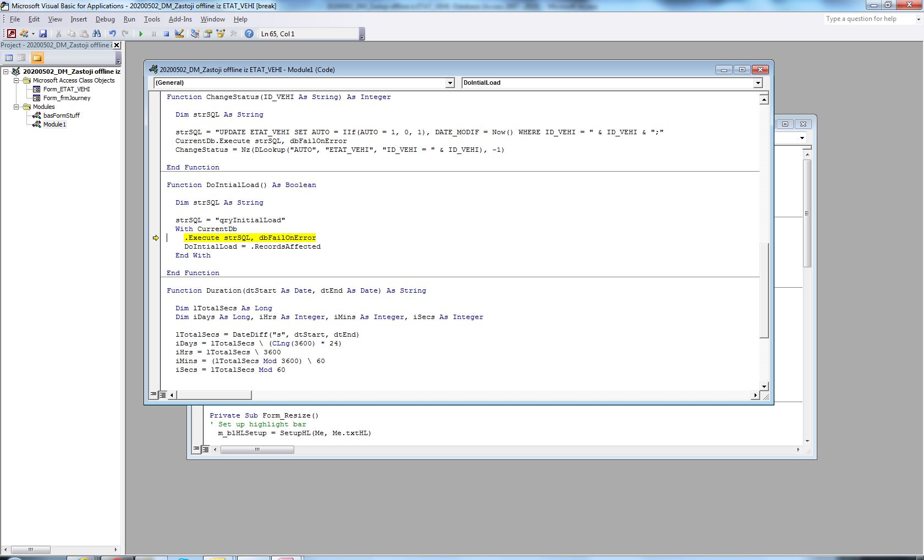Click the View Microsoft Access icon
Image resolution: width=924 pixels, height=560 pixels.
pyautogui.click(x=11, y=34)
